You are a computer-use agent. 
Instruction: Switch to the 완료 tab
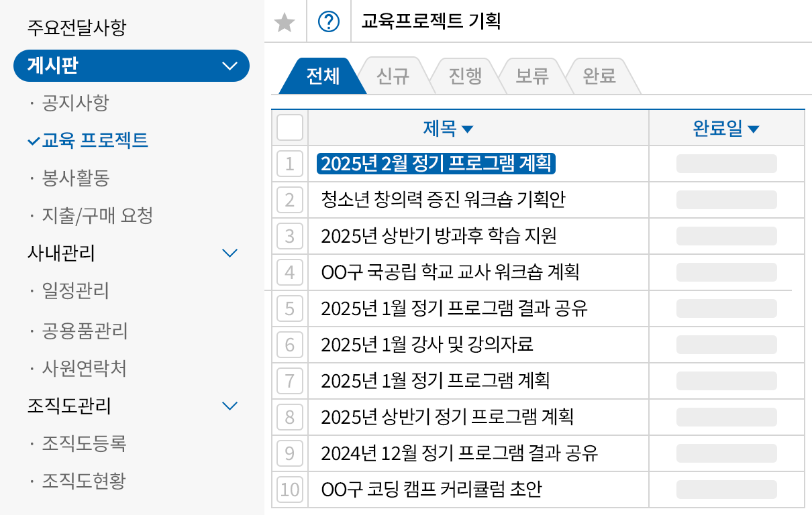(x=601, y=75)
